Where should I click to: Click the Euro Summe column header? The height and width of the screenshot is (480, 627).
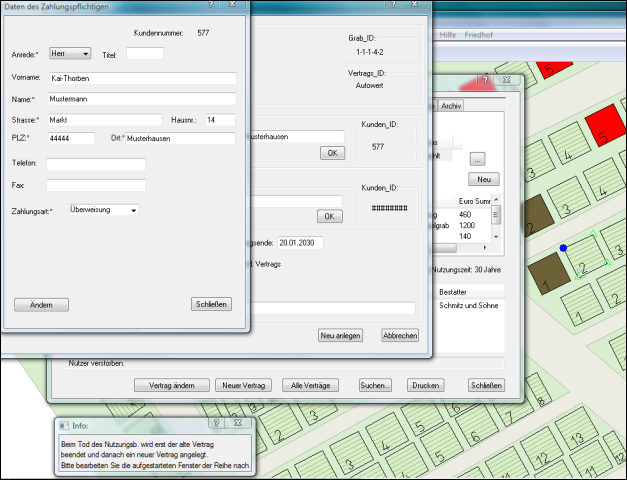tap(474, 201)
